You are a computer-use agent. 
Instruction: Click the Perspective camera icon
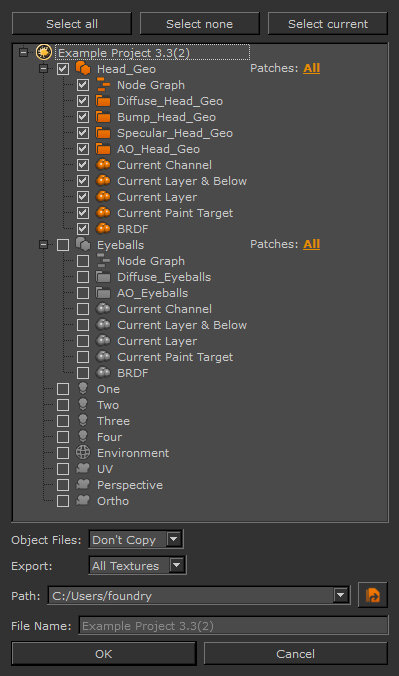[x=83, y=484]
